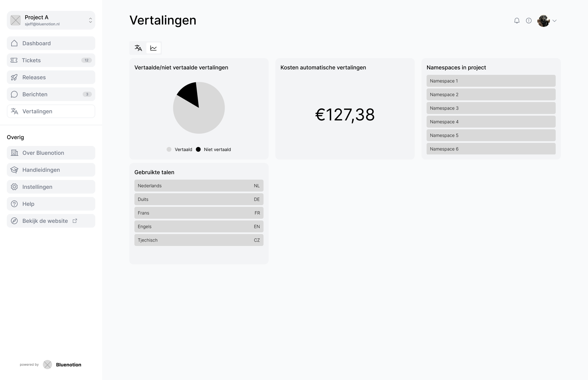Click the Tickets ticket icon in sidebar
The image size is (588, 380).
[x=14, y=60]
